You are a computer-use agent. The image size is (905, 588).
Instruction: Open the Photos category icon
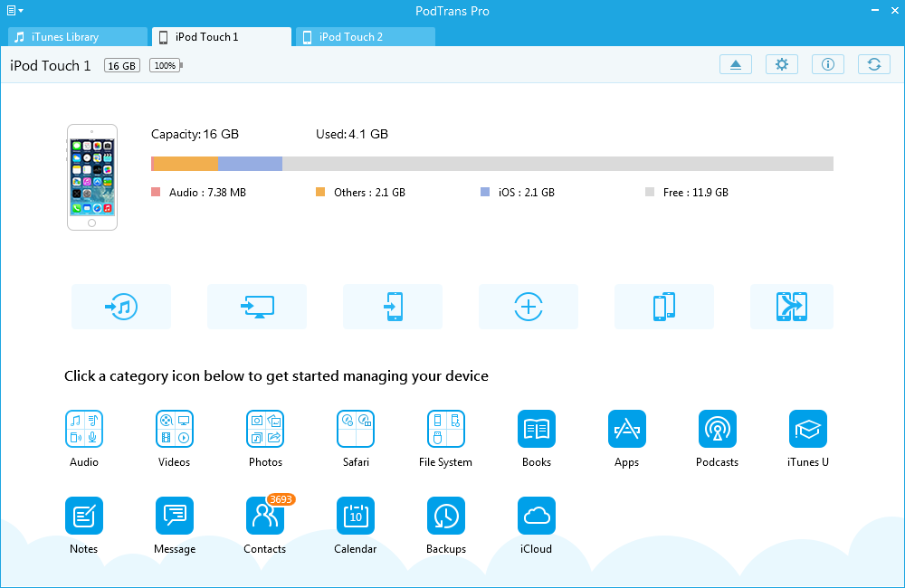(x=265, y=429)
